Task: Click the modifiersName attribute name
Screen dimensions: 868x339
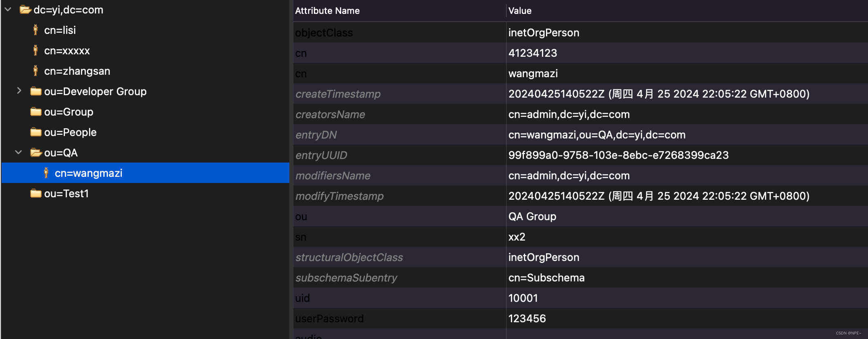Action: tap(333, 176)
